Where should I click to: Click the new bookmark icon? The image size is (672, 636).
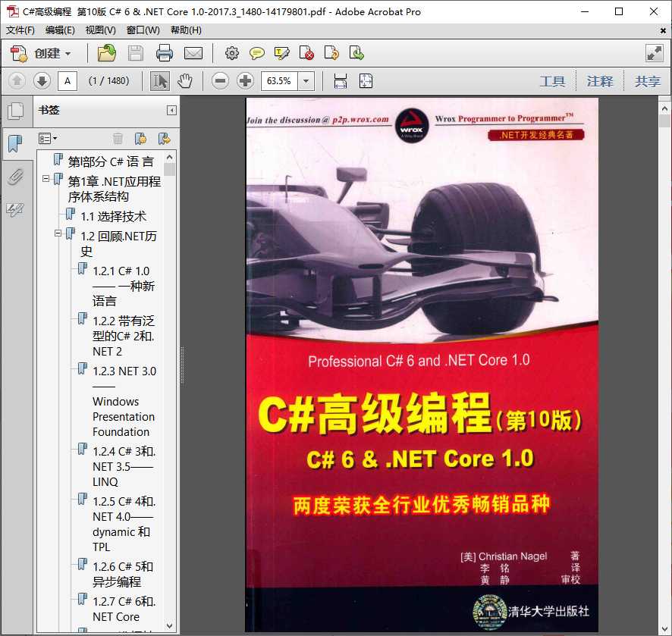tap(140, 138)
